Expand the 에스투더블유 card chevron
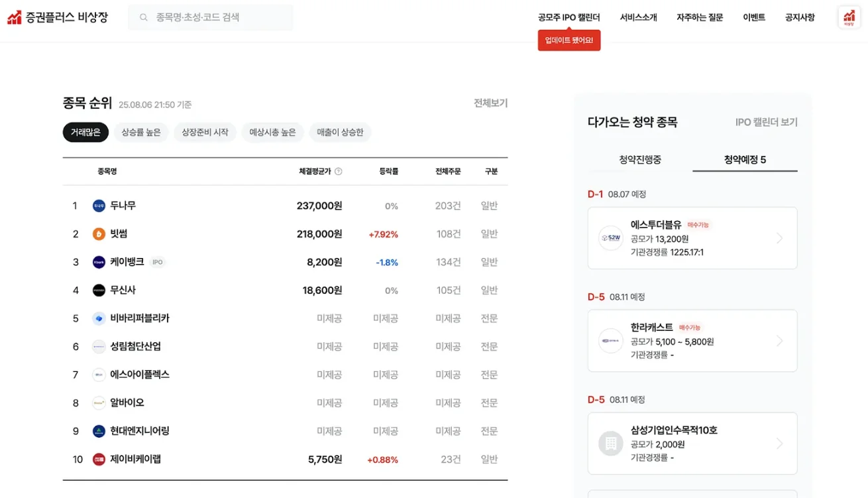Viewport: 868px width, 498px height. pyautogui.click(x=781, y=239)
